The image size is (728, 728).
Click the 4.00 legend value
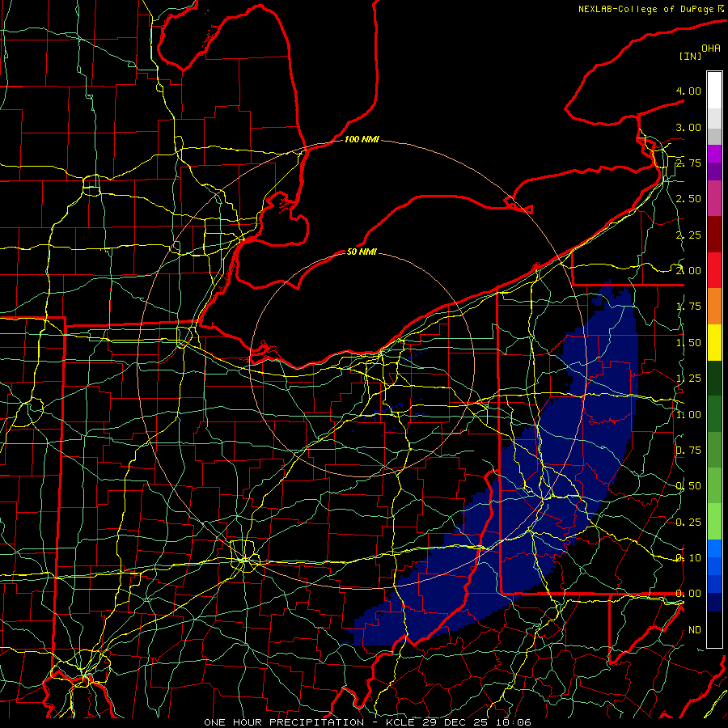(x=688, y=91)
